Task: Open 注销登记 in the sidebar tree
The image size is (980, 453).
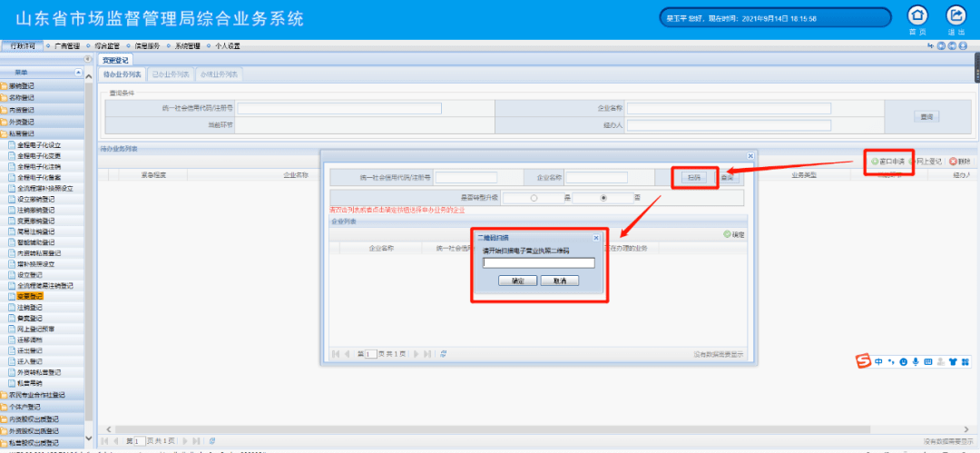Action: click(x=30, y=308)
